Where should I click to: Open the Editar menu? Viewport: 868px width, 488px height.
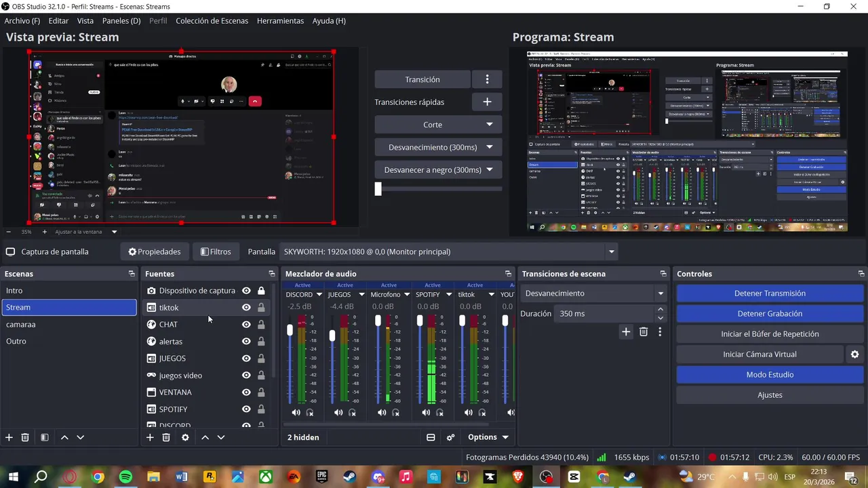58,21
